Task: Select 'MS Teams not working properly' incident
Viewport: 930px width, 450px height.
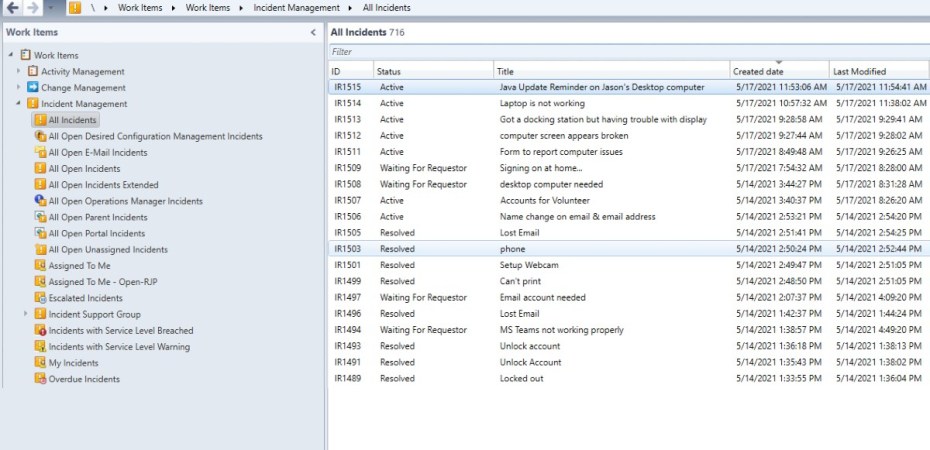Action: click(629, 330)
